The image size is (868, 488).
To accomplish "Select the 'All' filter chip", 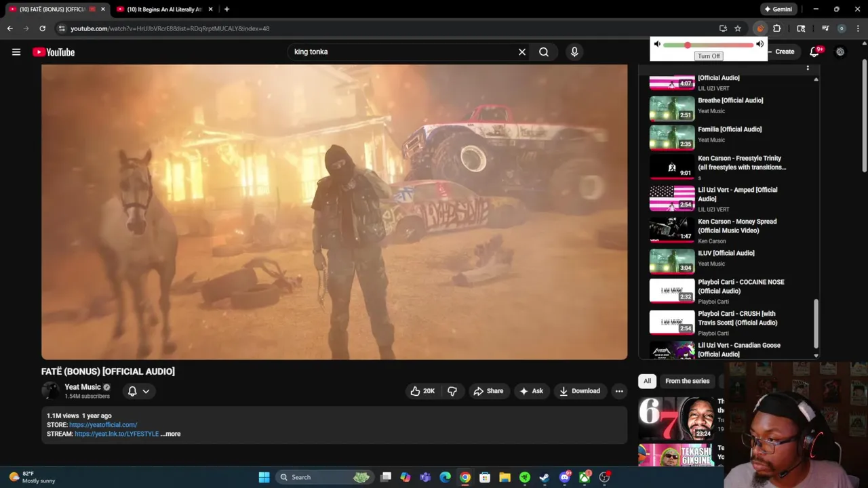I will pos(647,381).
